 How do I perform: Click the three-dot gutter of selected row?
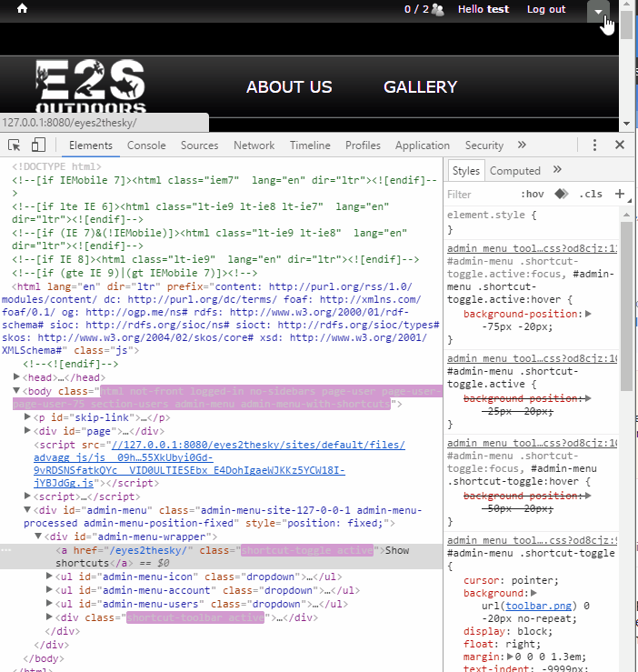5,550
